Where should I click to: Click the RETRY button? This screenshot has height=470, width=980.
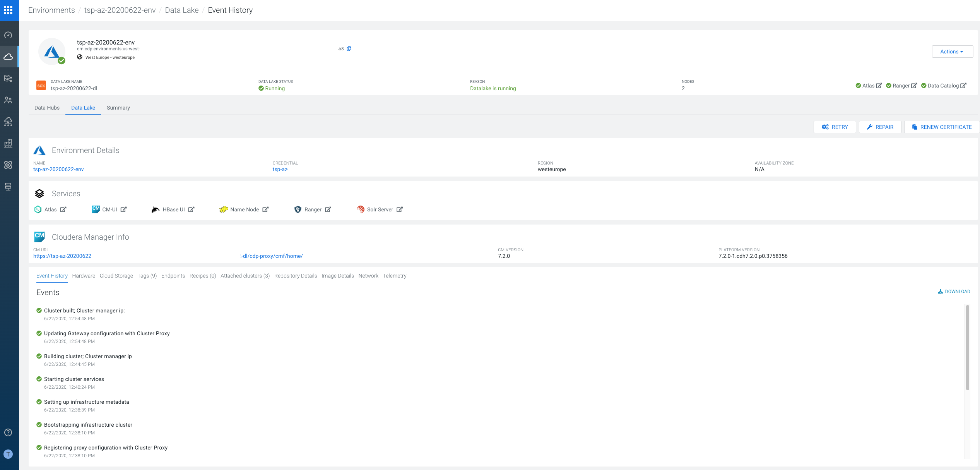[x=835, y=127]
